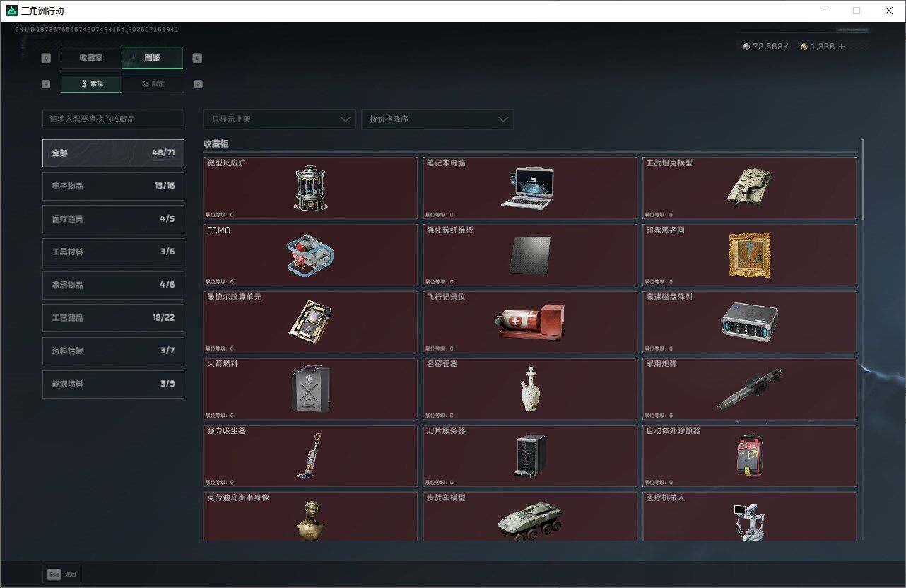The width and height of the screenshot is (906, 588).
Task: Pick the 主战坦克模型 tank model icon
Action: (x=750, y=187)
